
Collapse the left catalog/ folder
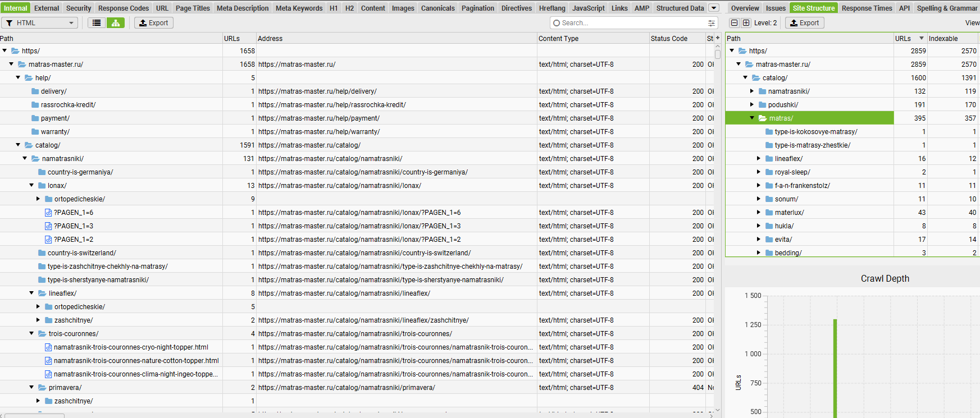pyautogui.click(x=18, y=145)
